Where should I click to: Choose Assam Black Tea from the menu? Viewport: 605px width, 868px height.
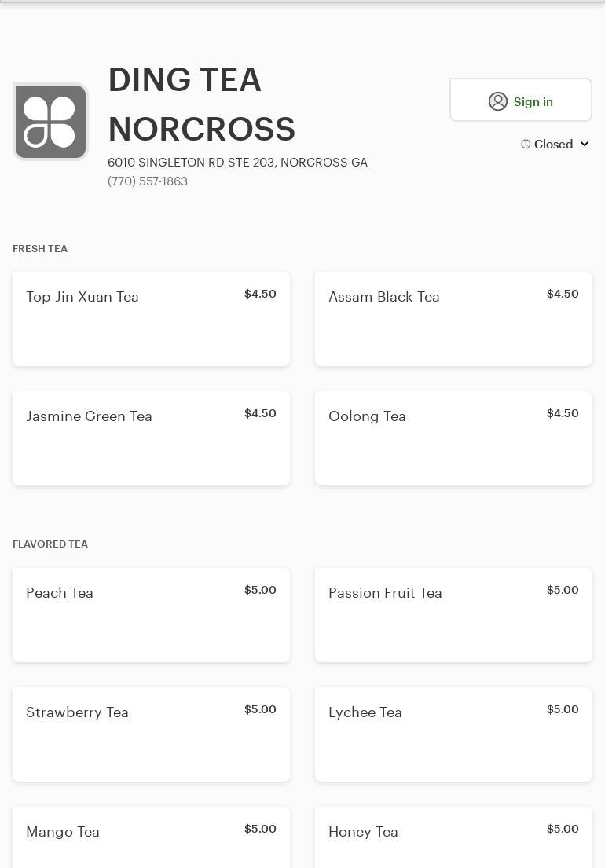pos(453,319)
